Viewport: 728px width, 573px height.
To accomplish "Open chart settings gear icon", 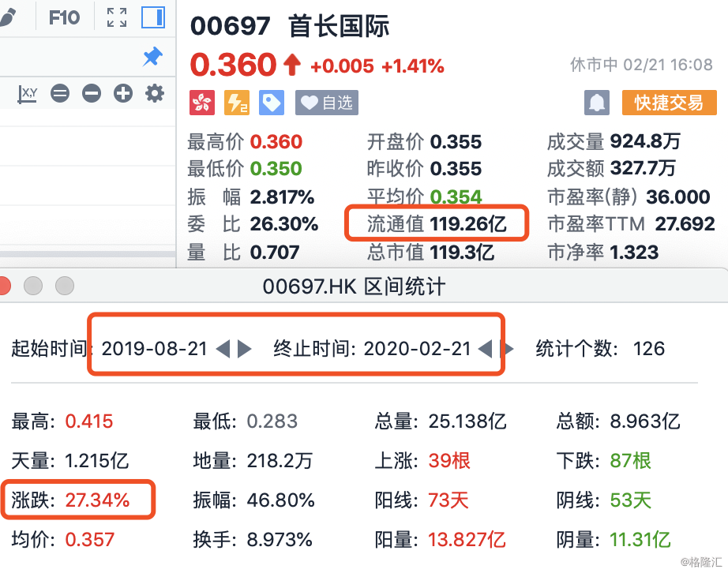I will (155, 93).
